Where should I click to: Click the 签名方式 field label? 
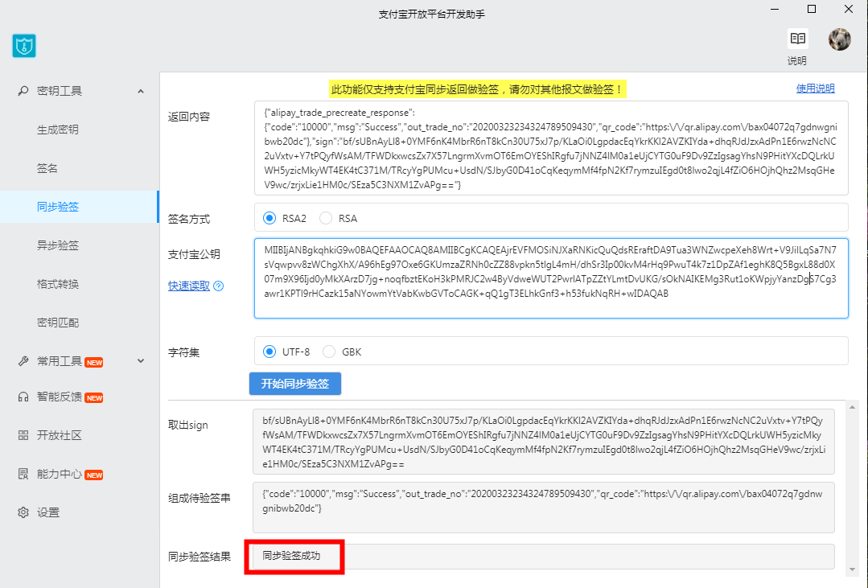pos(189,220)
